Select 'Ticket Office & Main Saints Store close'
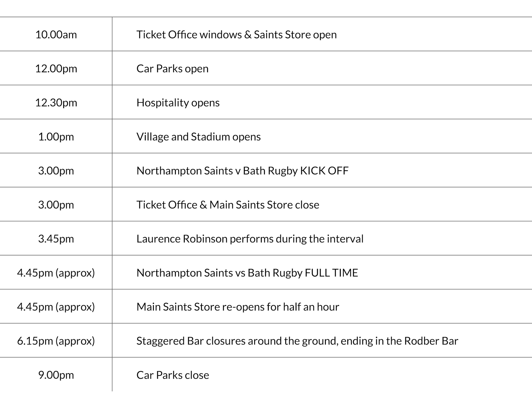This screenshot has width=532, height=408. coord(228,205)
